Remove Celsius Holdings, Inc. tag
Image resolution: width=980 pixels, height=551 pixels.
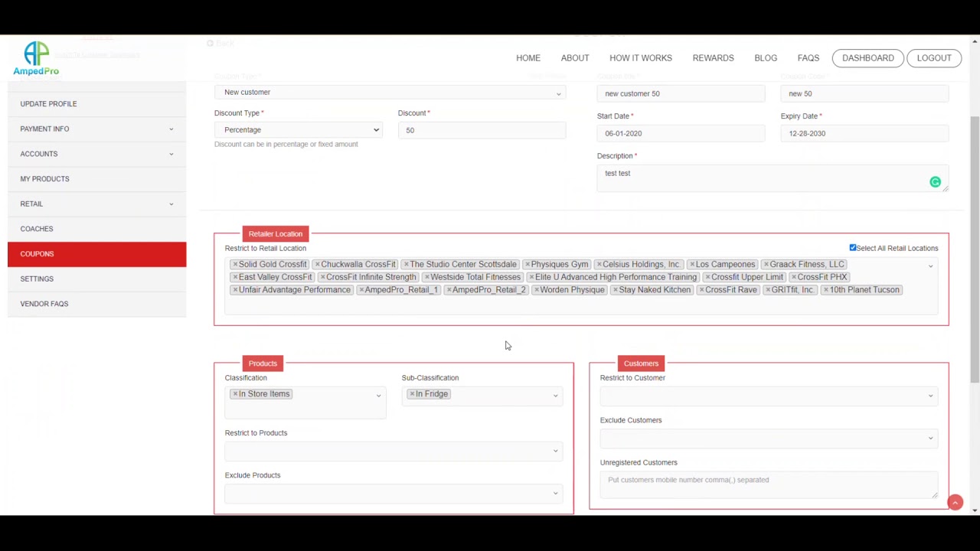(599, 264)
